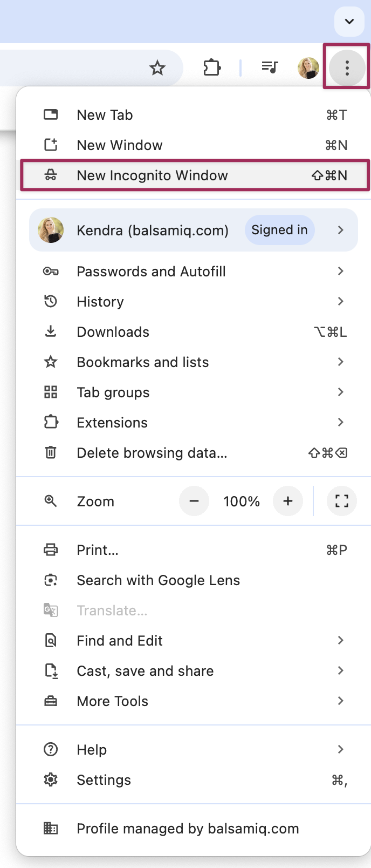Click the profile avatar in the toolbar
The height and width of the screenshot is (868, 371).
pos(308,68)
